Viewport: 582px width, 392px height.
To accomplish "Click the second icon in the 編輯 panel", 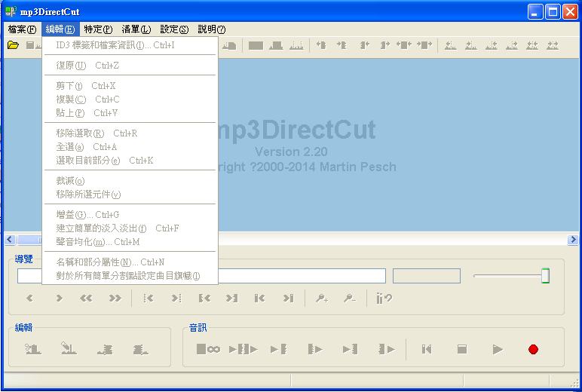I will [x=69, y=348].
